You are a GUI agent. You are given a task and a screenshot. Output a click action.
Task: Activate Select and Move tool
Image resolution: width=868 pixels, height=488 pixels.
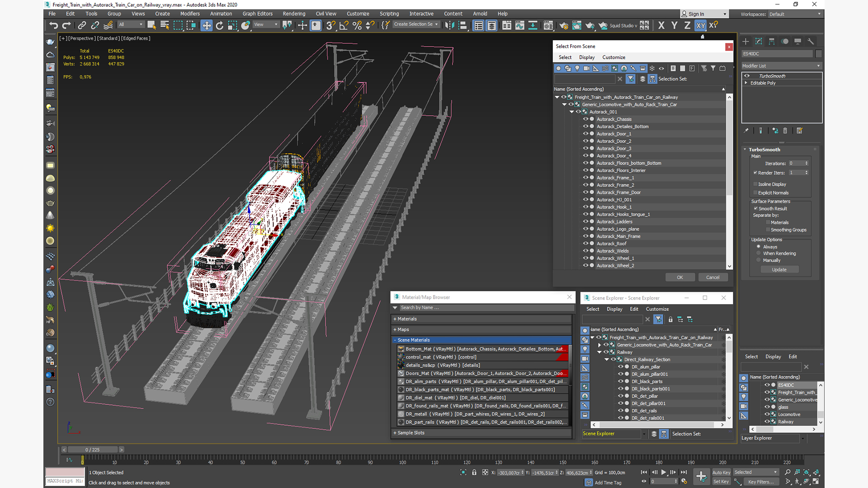[206, 25]
